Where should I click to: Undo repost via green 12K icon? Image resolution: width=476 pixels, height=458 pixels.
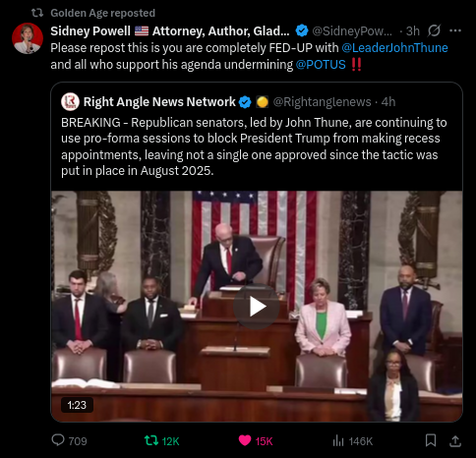[161, 441]
